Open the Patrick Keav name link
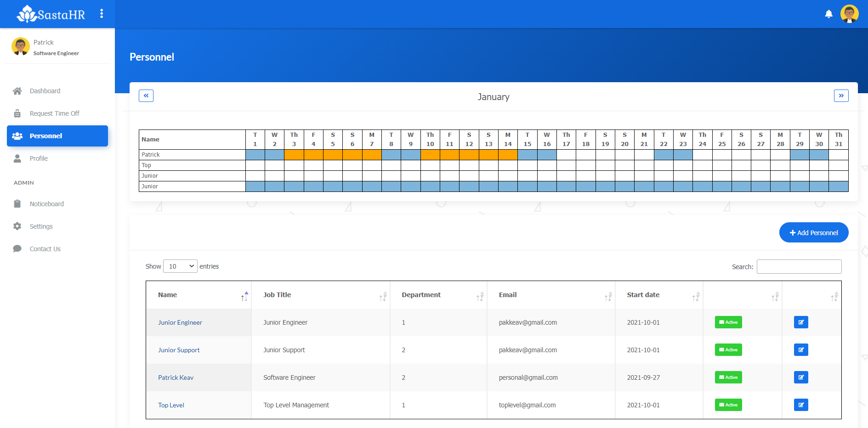Viewport: 868px width, 428px height. pos(176,377)
